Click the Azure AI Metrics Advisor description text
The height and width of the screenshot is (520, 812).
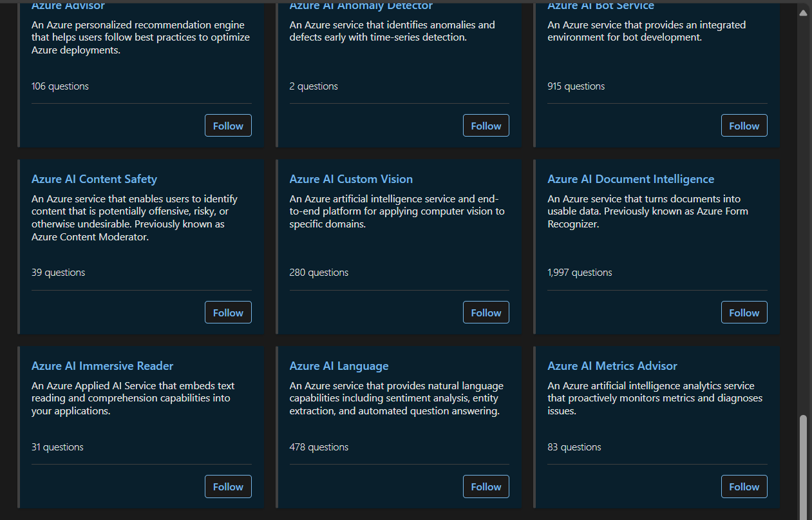(x=655, y=398)
